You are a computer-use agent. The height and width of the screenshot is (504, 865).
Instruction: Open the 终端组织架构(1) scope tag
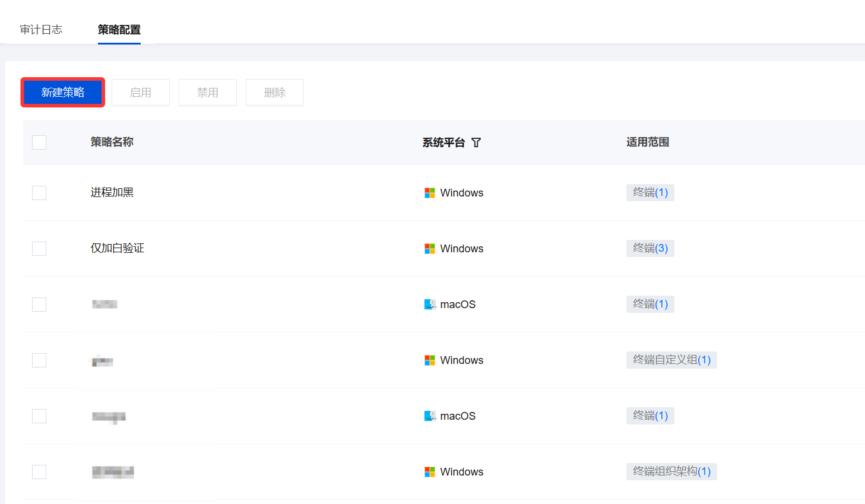pos(671,471)
